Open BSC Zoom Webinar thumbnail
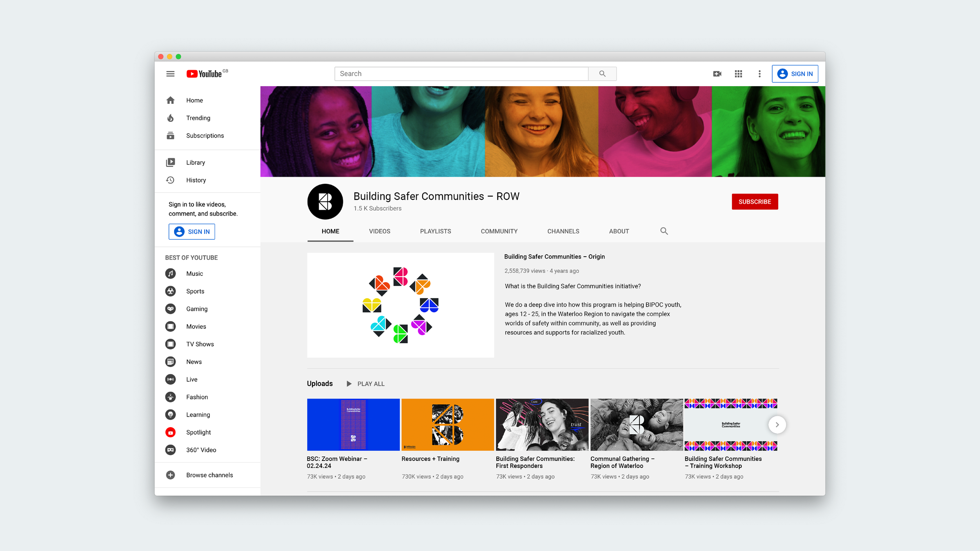Screen dimensions: 980x551 click(x=353, y=424)
